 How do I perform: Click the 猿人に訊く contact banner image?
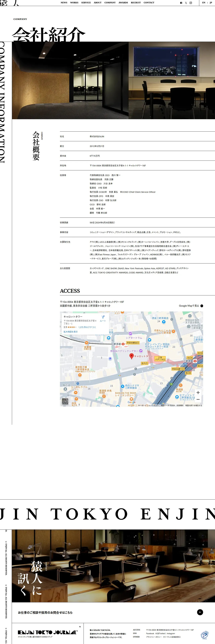[113, 566]
